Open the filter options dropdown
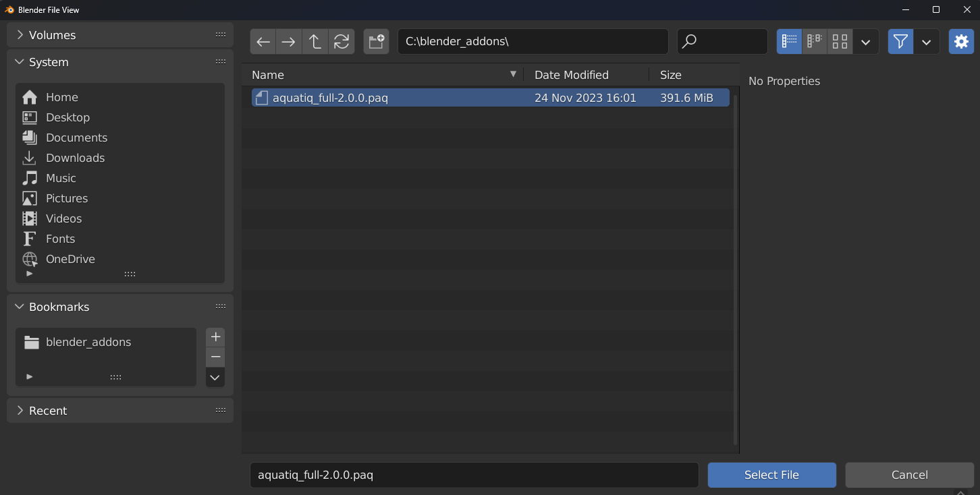This screenshot has width=980, height=495. (927, 41)
